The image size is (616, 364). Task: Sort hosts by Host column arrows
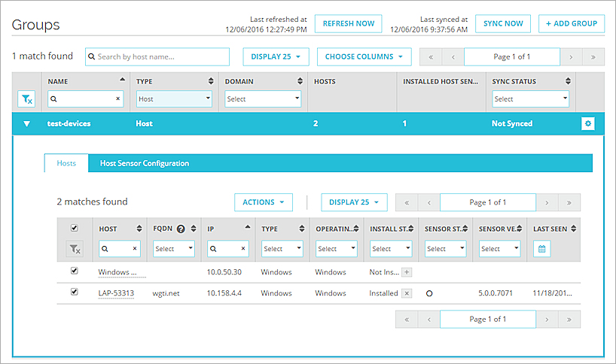click(x=139, y=229)
